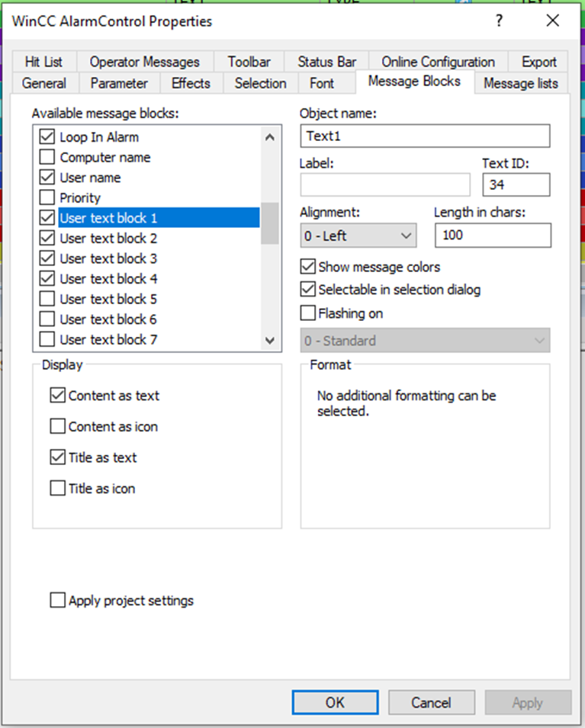Uncheck User text block 4 checkbox
This screenshot has height=728, width=585.
click(47, 278)
